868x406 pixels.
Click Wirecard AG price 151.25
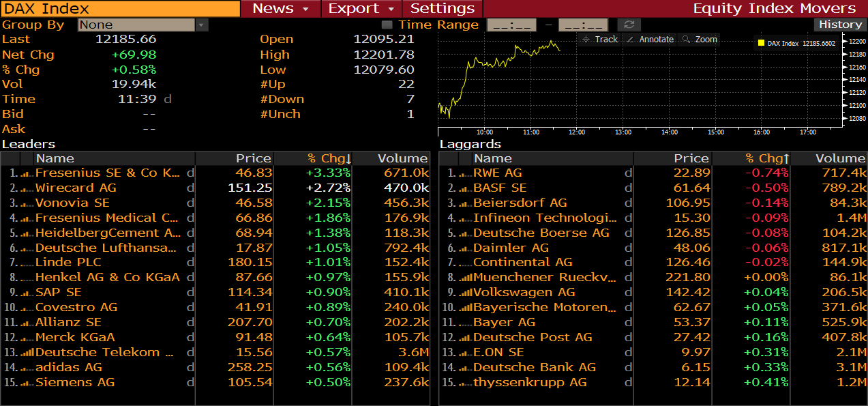[252, 188]
